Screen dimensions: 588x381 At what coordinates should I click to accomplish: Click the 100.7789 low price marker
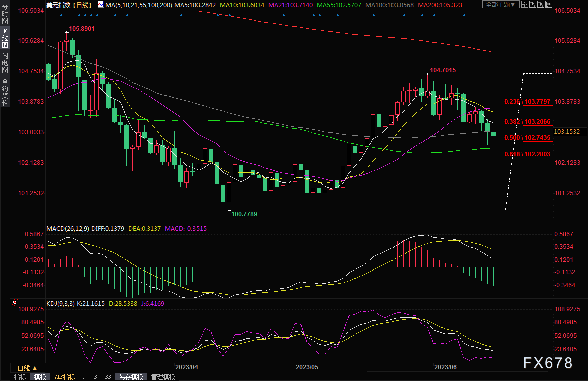click(244, 214)
